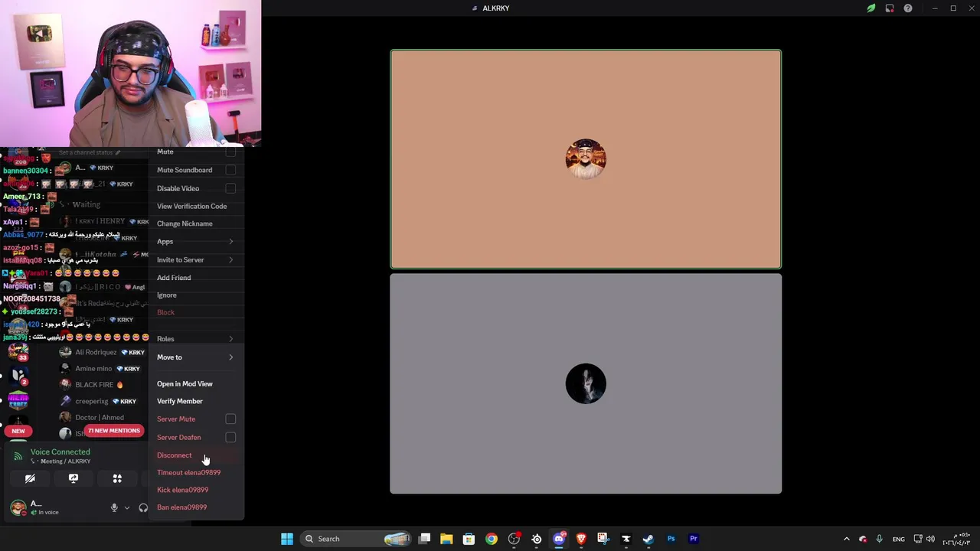Launch Photoshop from taskbar
980x551 pixels.
671,539
